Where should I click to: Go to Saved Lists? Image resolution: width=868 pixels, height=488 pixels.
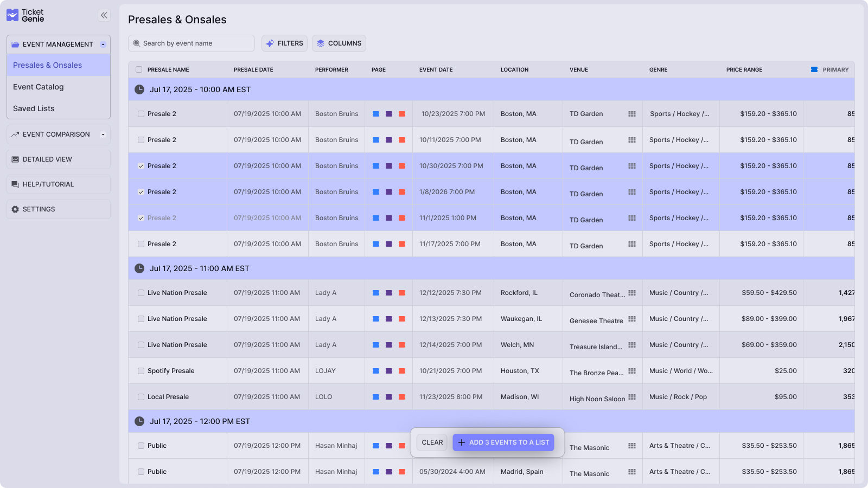coord(34,108)
